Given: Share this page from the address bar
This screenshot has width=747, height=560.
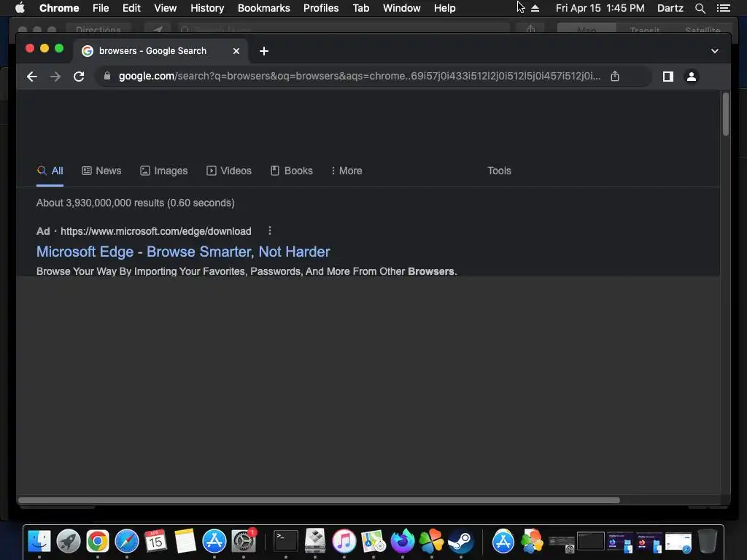Looking at the screenshot, I should click(615, 76).
